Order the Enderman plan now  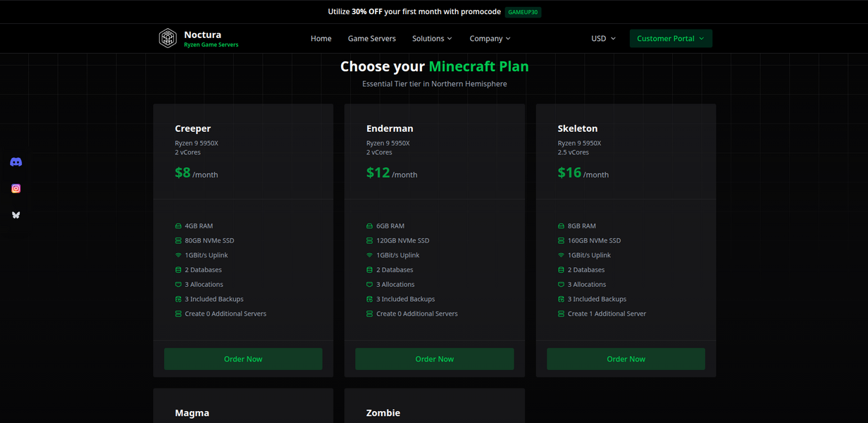(x=435, y=359)
